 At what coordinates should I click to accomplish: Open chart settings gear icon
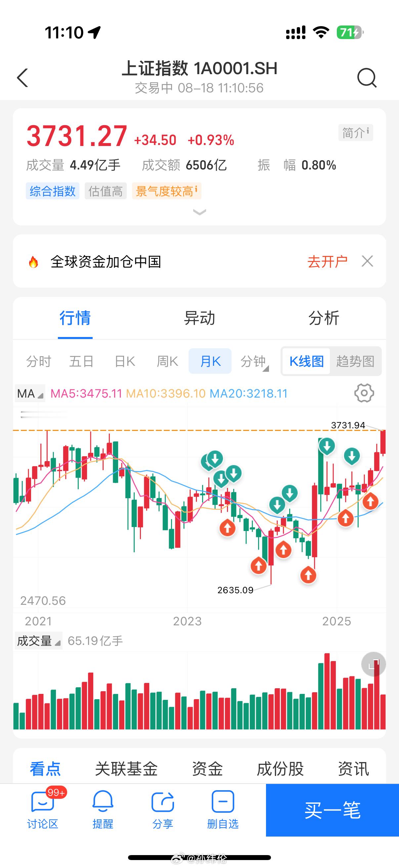click(x=364, y=393)
